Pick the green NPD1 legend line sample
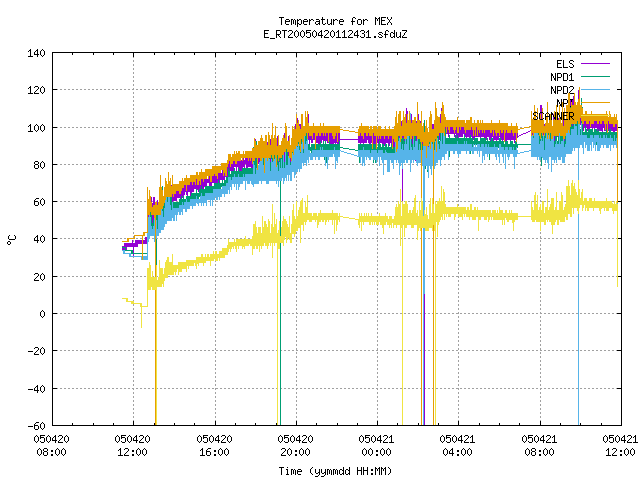The height and width of the screenshot is (480, 640). pyautogui.click(x=595, y=76)
